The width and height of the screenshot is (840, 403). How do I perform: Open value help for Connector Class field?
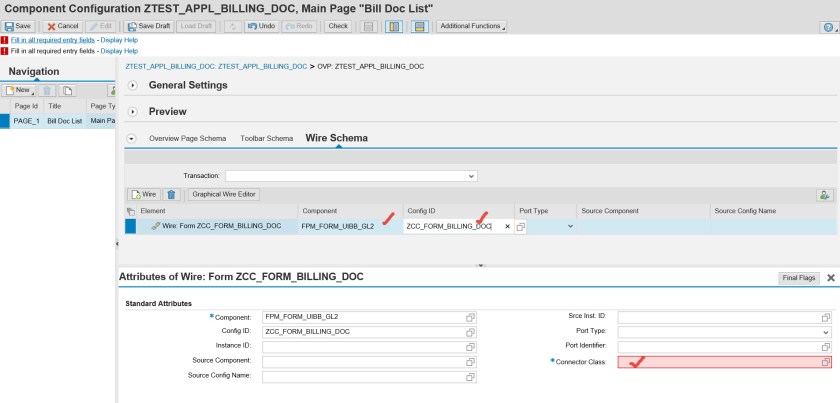pyautogui.click(x=826, y=361)
